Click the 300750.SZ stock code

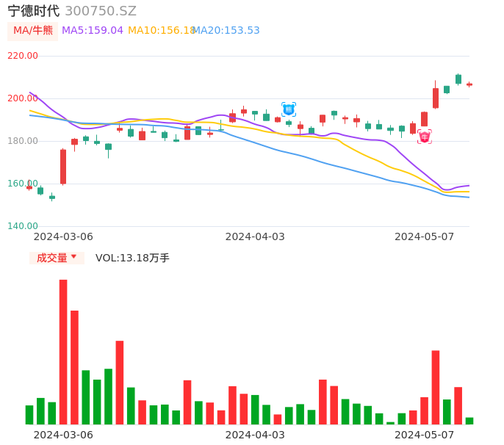click(101, 11)
